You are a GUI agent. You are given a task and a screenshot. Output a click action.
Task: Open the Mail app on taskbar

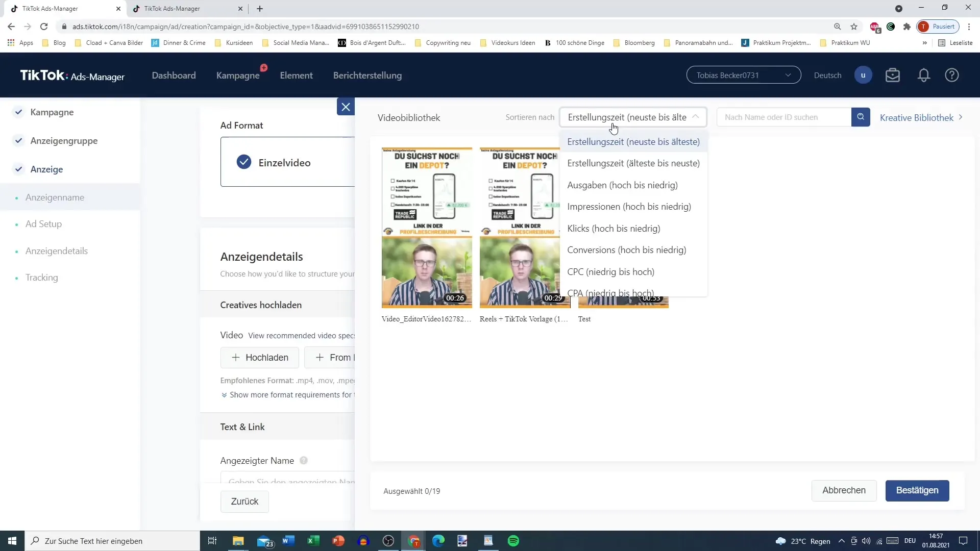(x=264, y=541)
